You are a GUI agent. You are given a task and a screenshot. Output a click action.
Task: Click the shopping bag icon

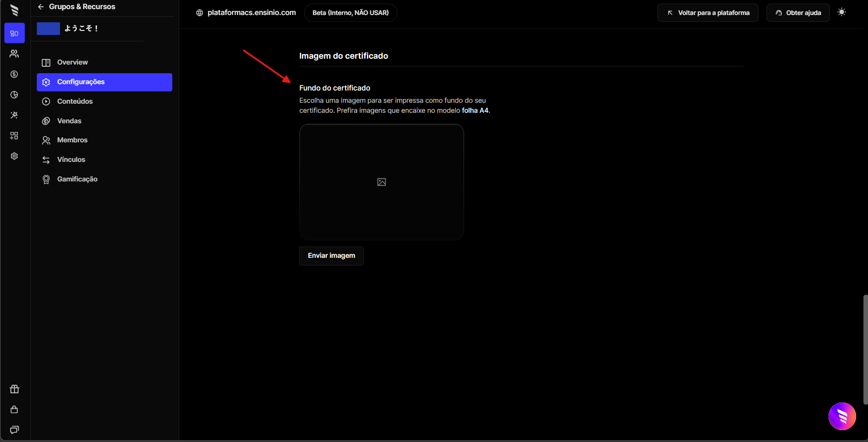point(14,410)
